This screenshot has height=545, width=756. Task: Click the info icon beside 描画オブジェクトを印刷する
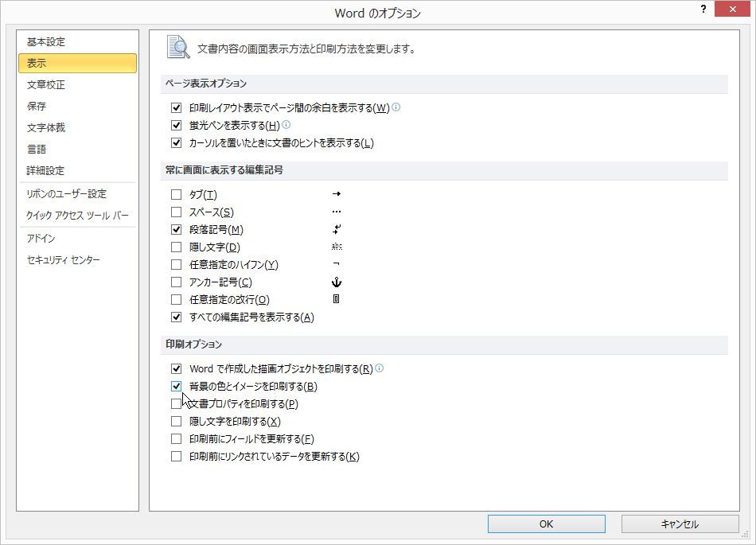point(380,368)
